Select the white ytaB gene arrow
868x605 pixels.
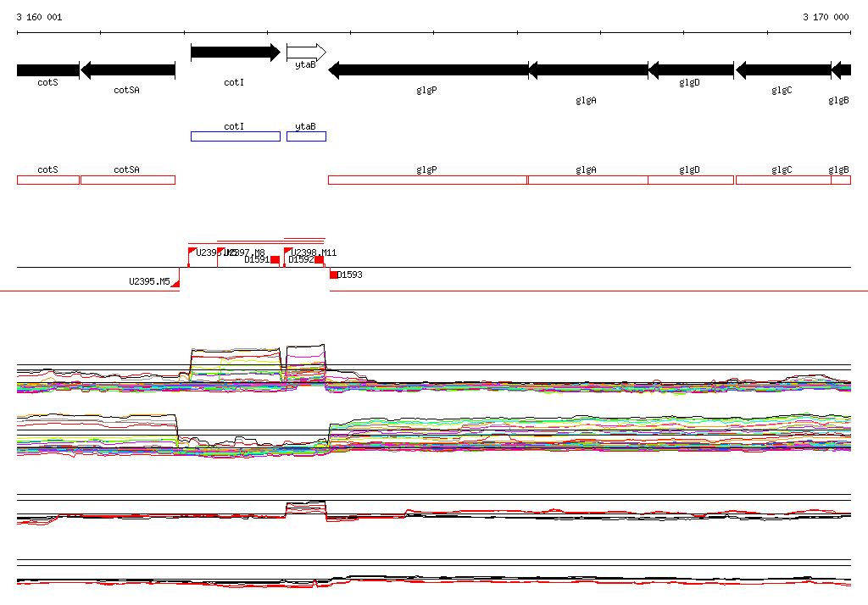click(x=306, y=53)
